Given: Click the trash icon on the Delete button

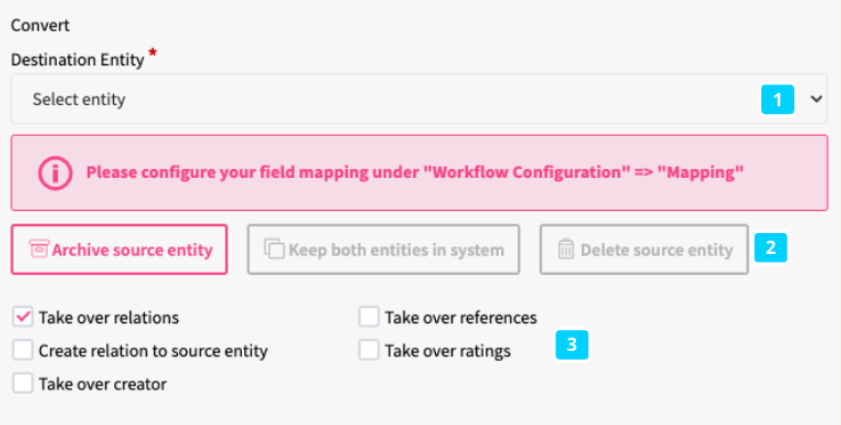Looking at the screenshot, I should [x=566, y=250].
